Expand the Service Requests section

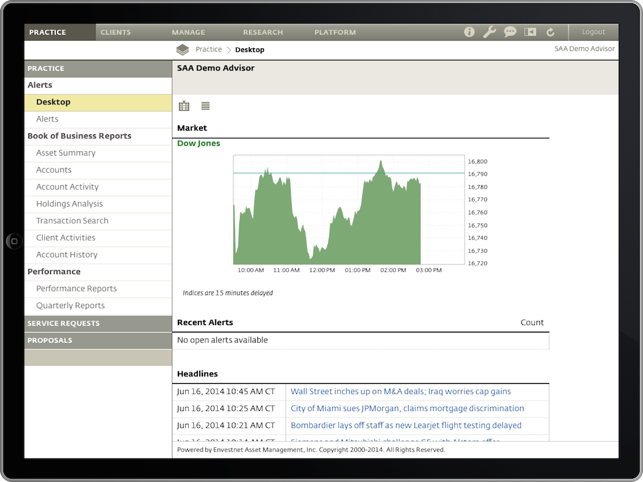98,324
